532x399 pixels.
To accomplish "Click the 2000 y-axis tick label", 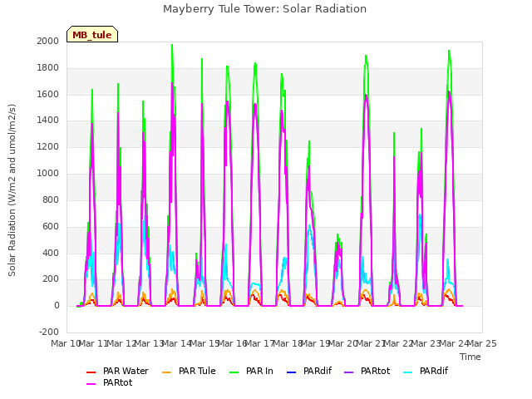I will 48,41.
